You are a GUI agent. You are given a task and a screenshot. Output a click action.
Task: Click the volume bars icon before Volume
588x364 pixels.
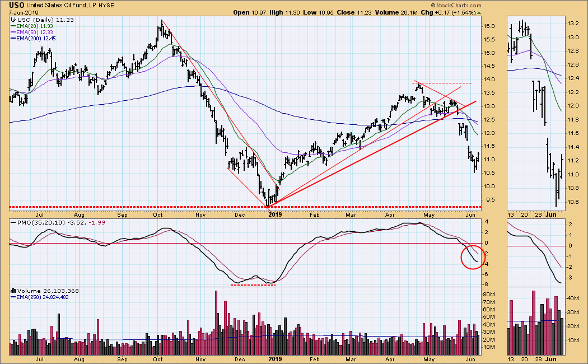point(13,291)
